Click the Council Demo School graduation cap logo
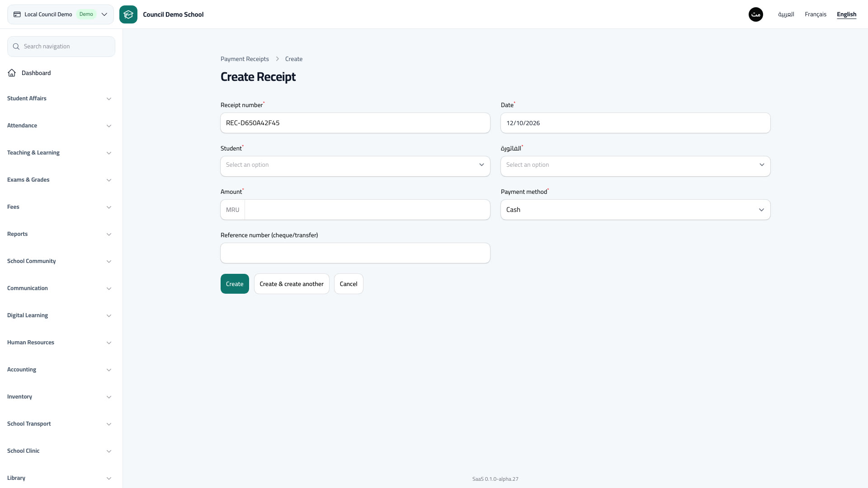 128,14
